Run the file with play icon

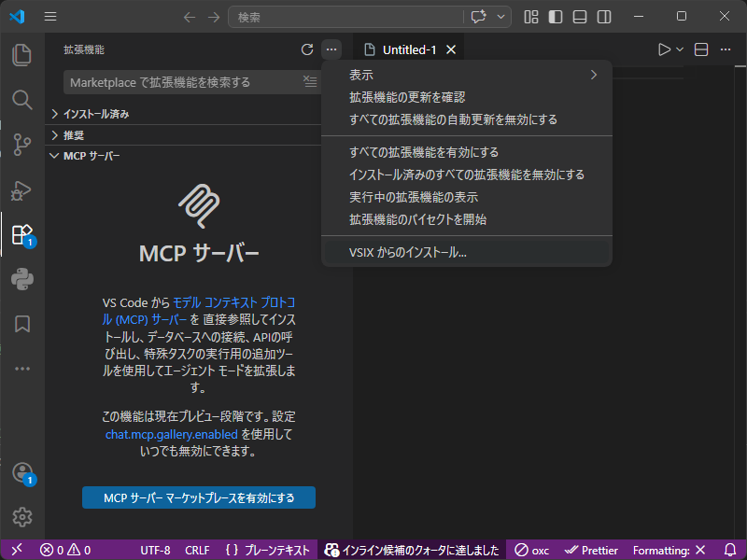point(664,49)
